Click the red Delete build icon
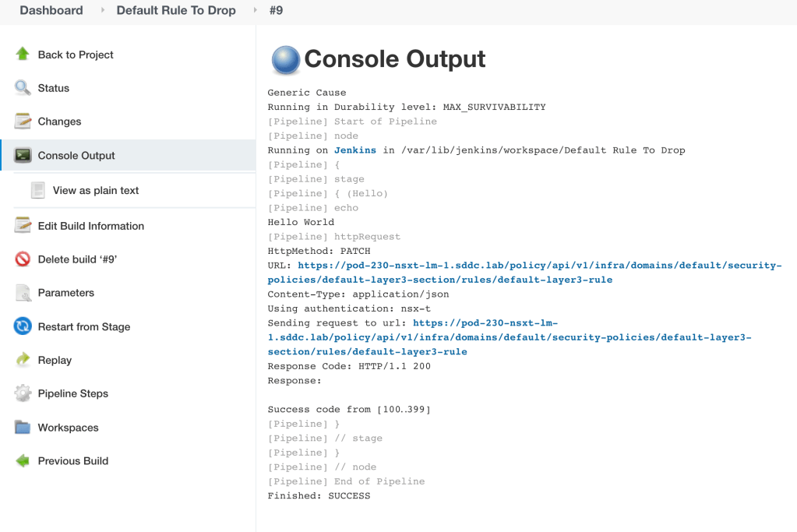 23,259
